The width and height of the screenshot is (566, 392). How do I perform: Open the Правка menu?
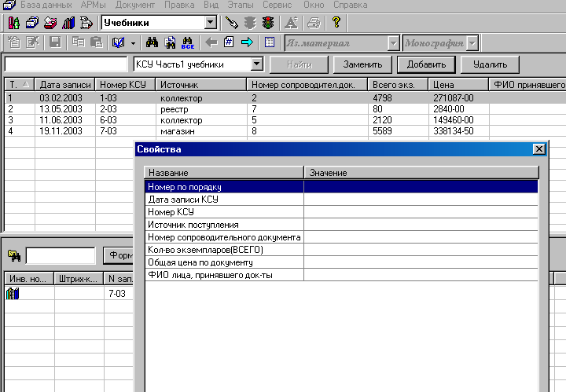[x=179, y=5]
